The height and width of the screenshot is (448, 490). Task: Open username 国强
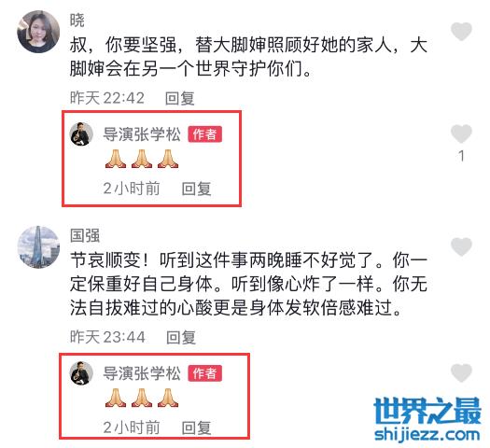pos(85,235)
